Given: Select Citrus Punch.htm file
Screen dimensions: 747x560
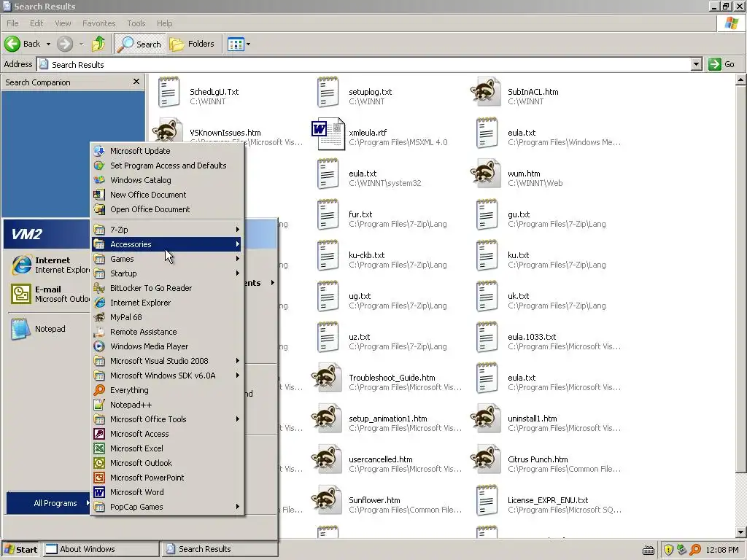Looking at the screenshot, I should point(546,461).
